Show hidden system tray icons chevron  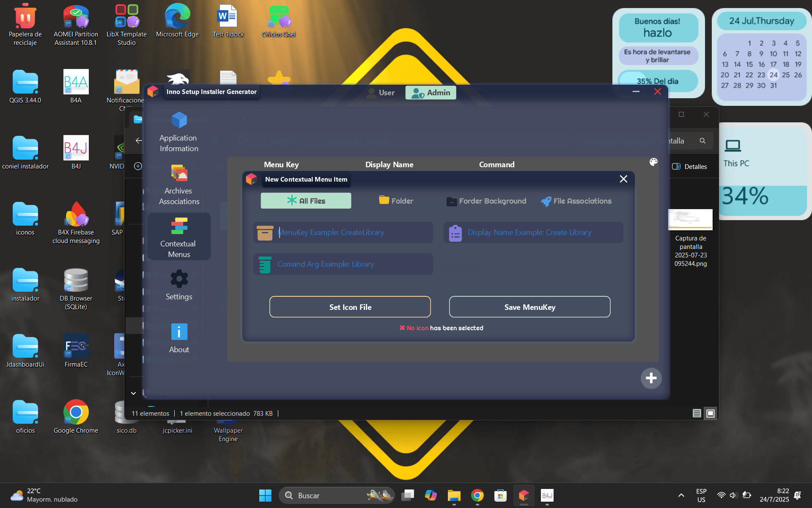681,495
